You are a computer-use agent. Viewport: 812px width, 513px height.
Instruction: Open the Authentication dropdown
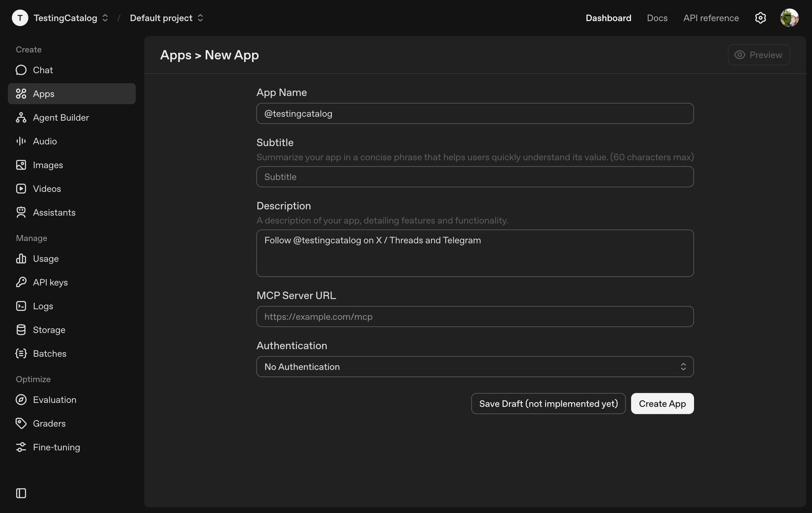coord(474,366)
